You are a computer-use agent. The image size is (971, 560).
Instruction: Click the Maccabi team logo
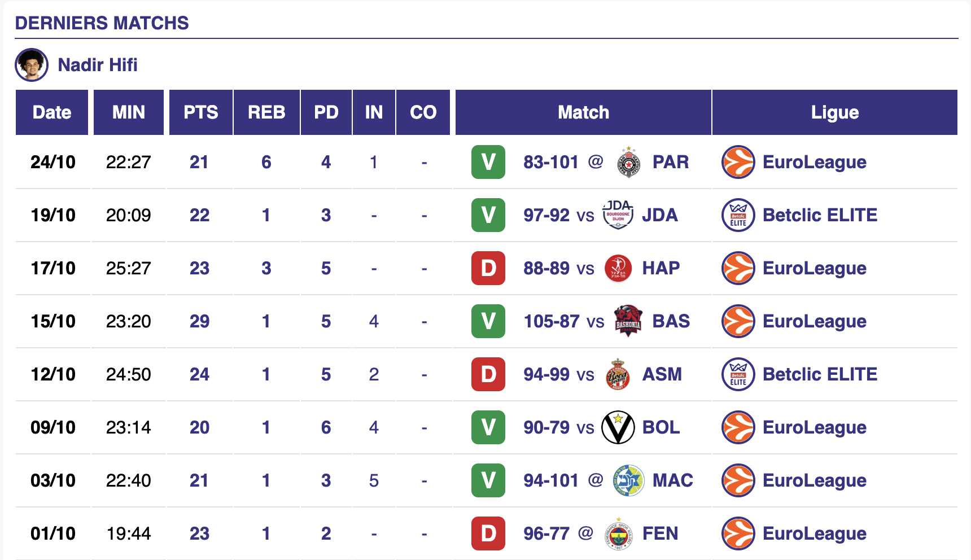point(628,480)
